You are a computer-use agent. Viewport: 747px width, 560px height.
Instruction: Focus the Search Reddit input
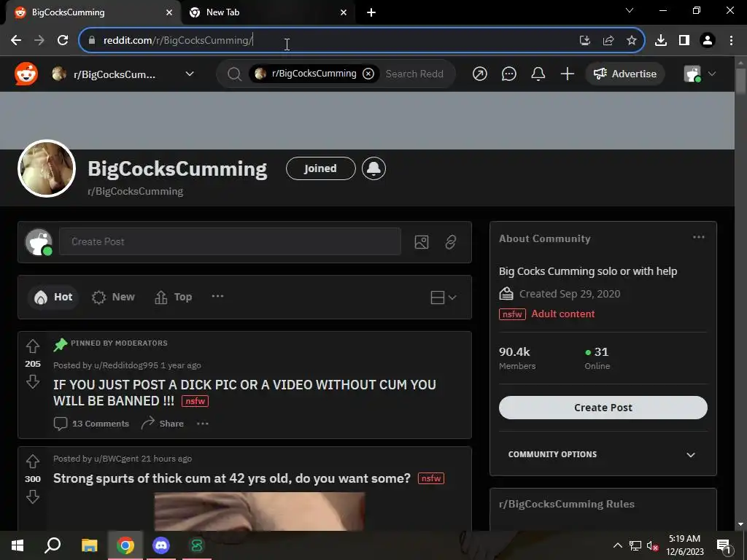pyautogui.click(x=415, y=74)
